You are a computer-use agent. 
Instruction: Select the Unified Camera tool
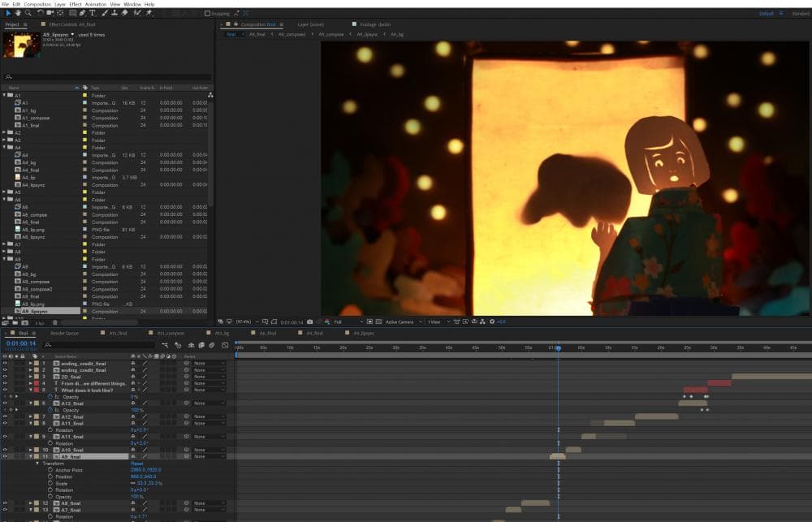click(x=50, y=13)
